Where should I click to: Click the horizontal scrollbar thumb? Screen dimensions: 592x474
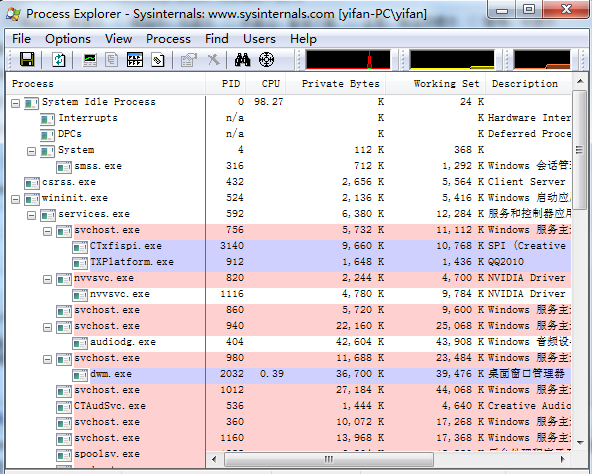329,459
